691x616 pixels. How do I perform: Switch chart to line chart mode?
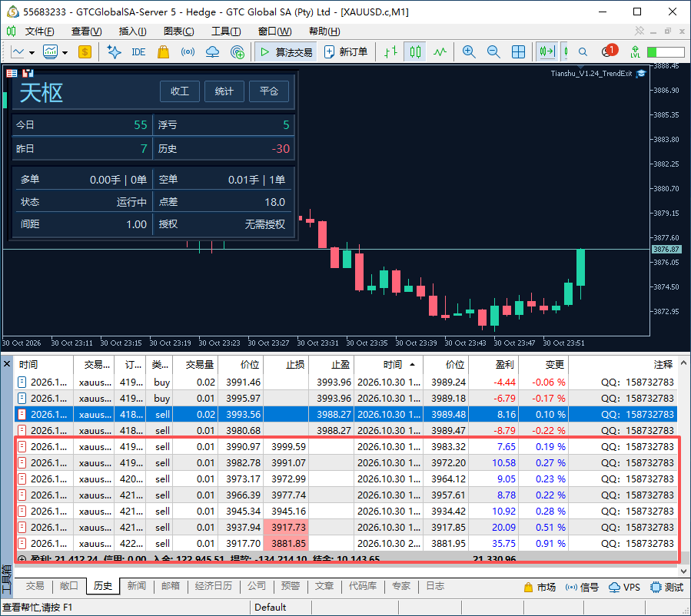440,52
